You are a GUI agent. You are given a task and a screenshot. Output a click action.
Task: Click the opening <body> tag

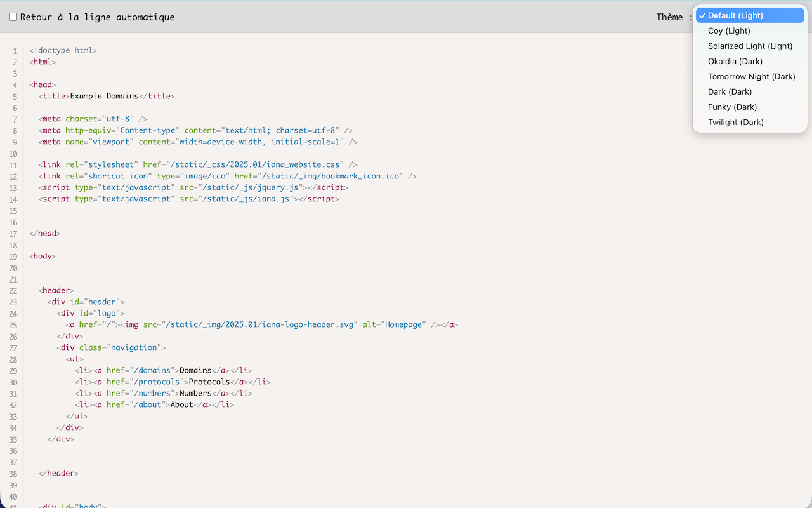(x=43, y=256)
